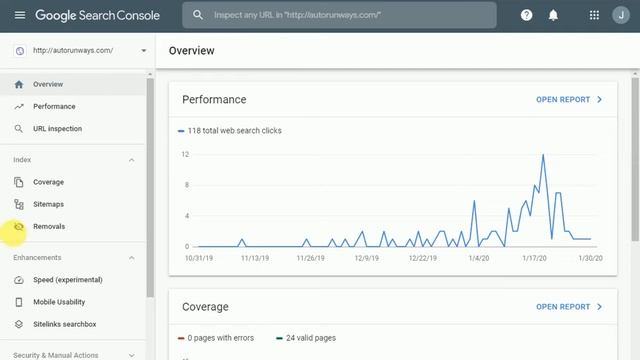Click the Overview page heading
This screenshot has height=360, width=640.
pos(191,51)
